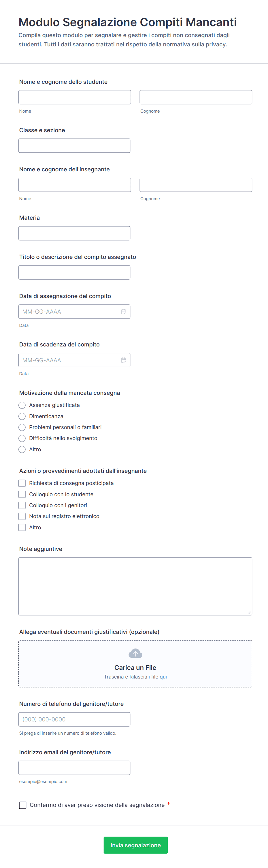The image size is (268, 868).
Task: Open calendar picker for assignment date
Action: coord(123,312)
